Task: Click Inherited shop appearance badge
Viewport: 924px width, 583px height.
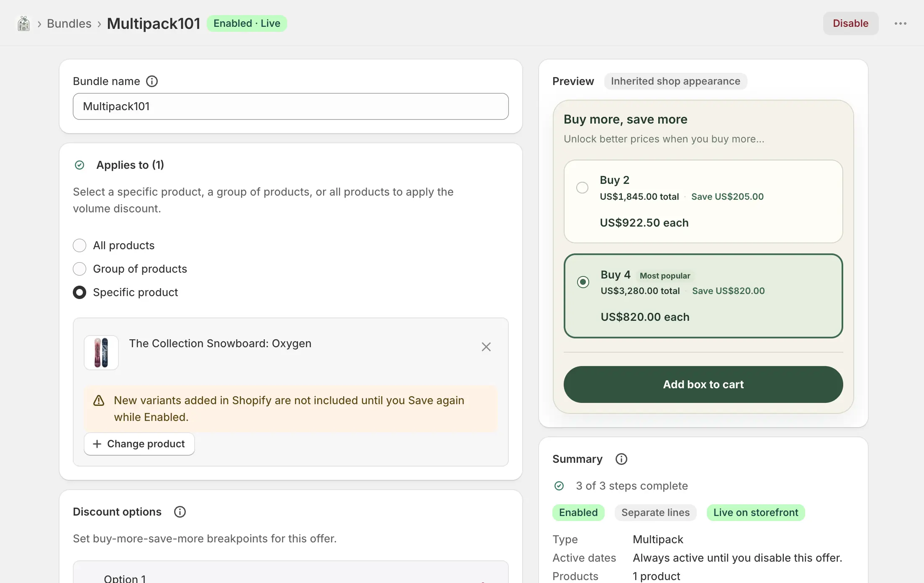Action: [x=675, y=81]
